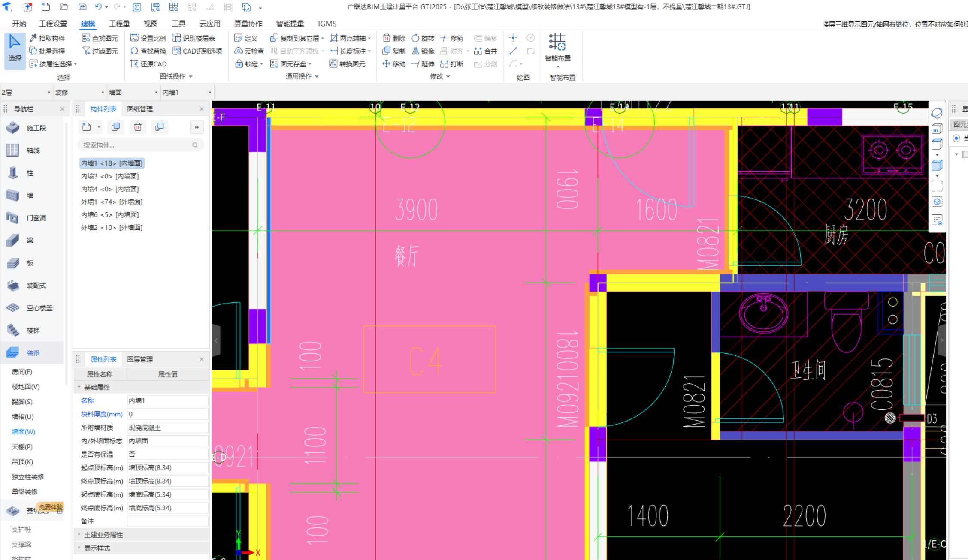Image resolution: width=968 pixels, height=560 pixels.
Task: Open 装修 category dropdown
Action: click(x=79, y=92)
